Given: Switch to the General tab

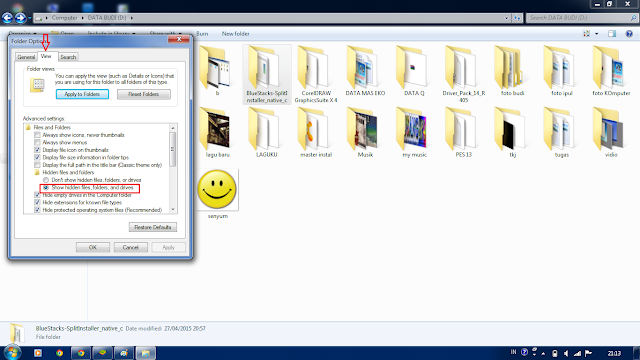Looking at the screenshot, I should (x=26, y=57).
